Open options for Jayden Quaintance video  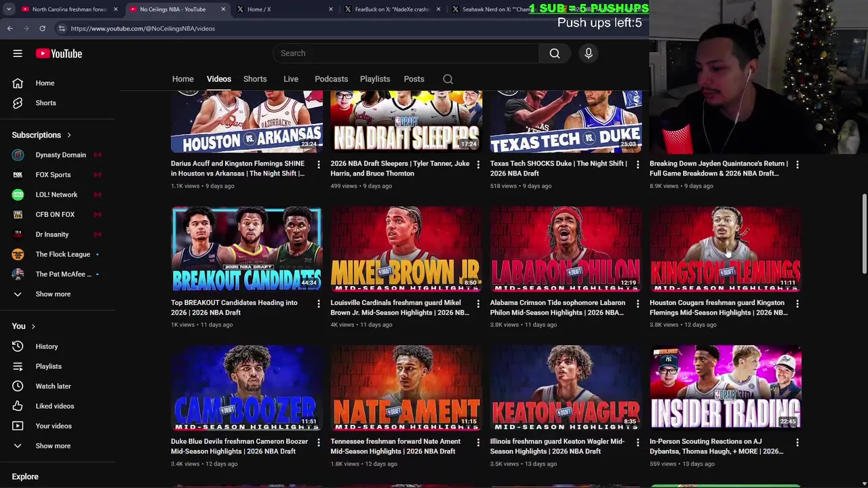797,165
